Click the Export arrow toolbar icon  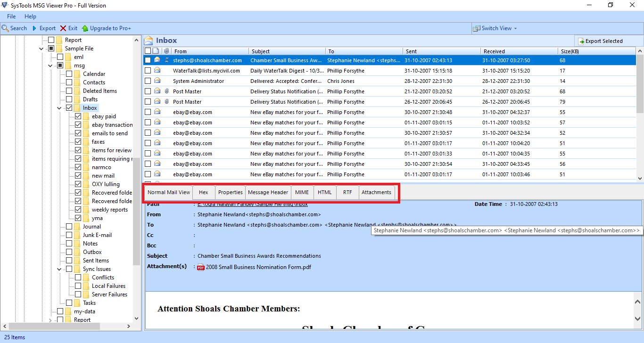[x=34, y=28]
